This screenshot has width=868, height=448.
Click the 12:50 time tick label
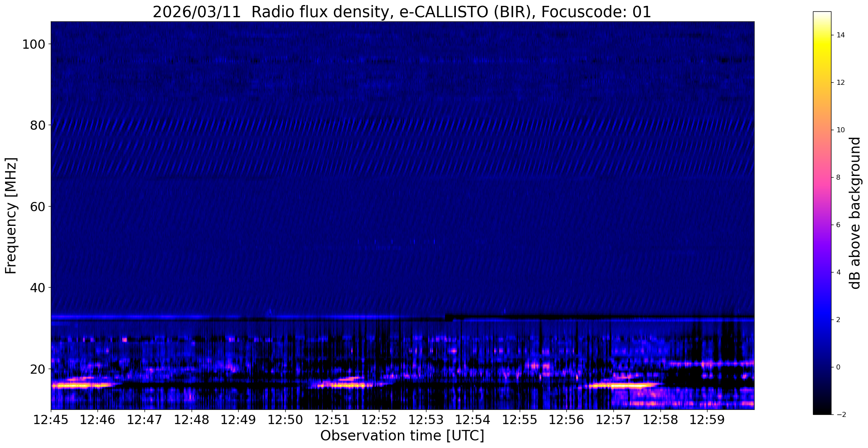[x=285, y=419]
